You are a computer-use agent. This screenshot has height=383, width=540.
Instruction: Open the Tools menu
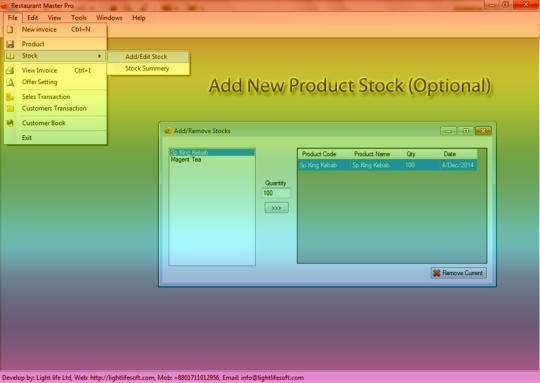pos(79,18)
